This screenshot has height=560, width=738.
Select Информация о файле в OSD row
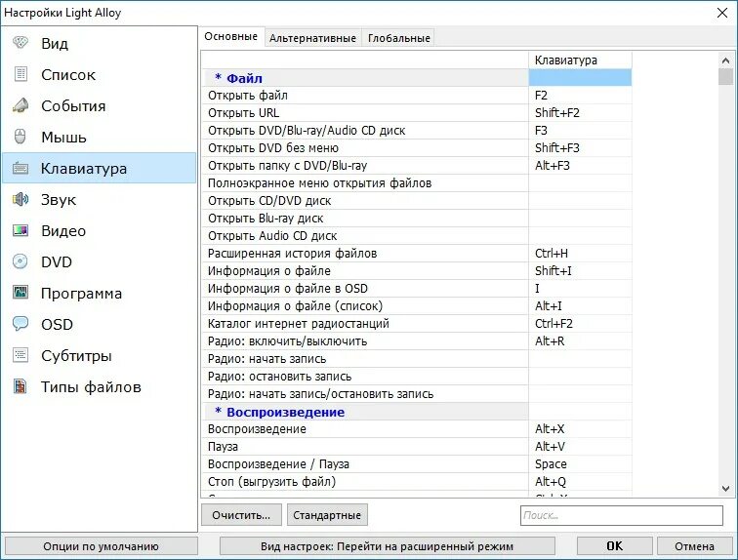pos(417,288)
